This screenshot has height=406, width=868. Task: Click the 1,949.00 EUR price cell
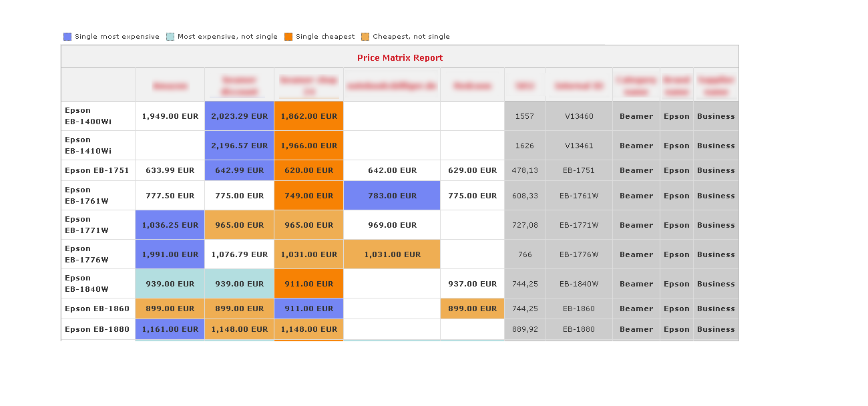(x=170, y=116)
